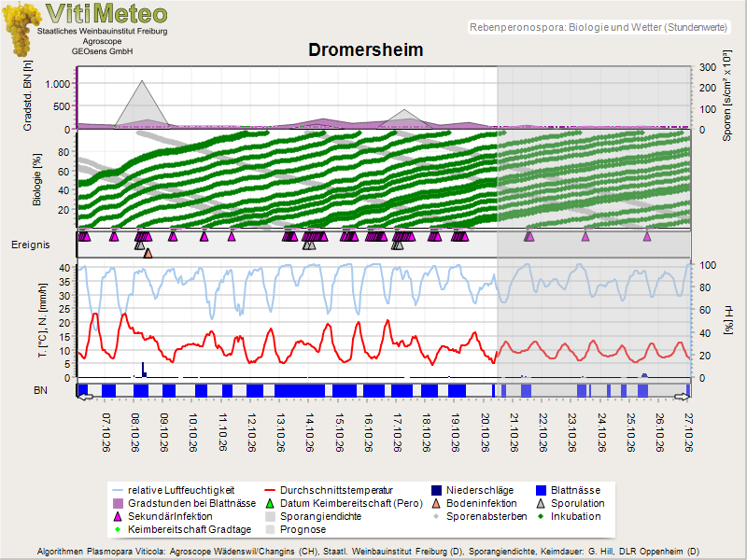Click the secondary infection marker near 23.10.26
Viewport: 747px width, 560px height.
point(585,236)
